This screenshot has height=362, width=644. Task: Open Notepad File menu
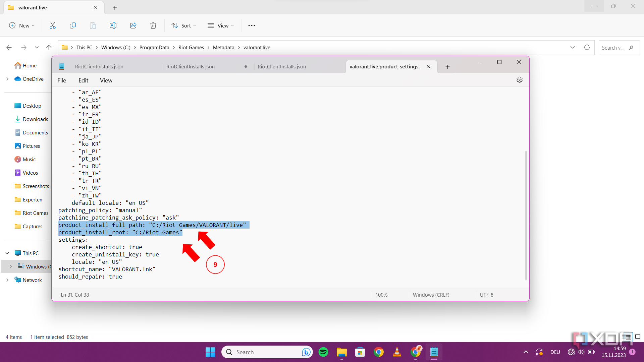62,80
